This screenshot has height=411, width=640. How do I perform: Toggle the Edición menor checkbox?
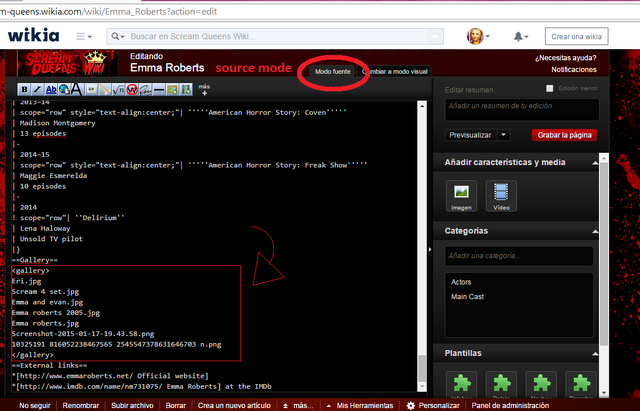pos(550,88)
